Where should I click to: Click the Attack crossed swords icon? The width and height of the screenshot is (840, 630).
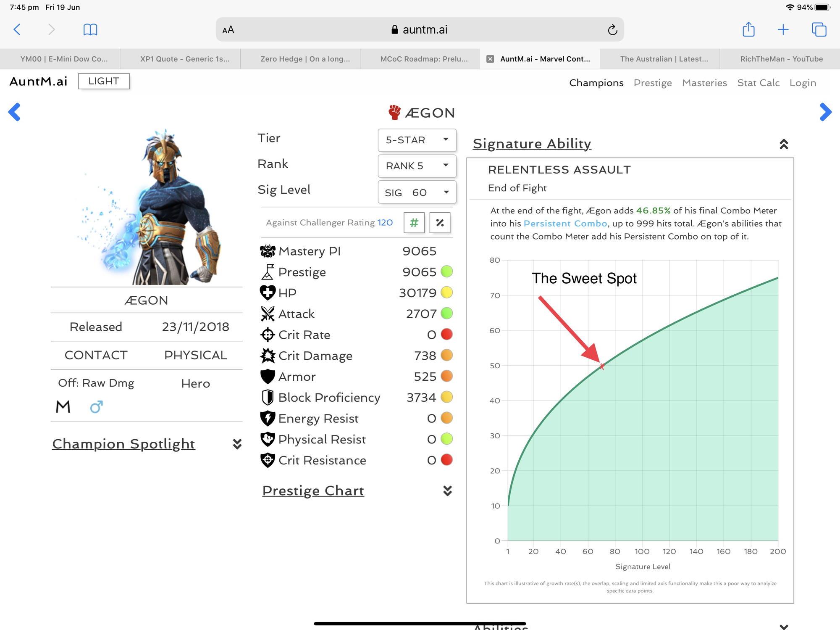tap(268, 314)
